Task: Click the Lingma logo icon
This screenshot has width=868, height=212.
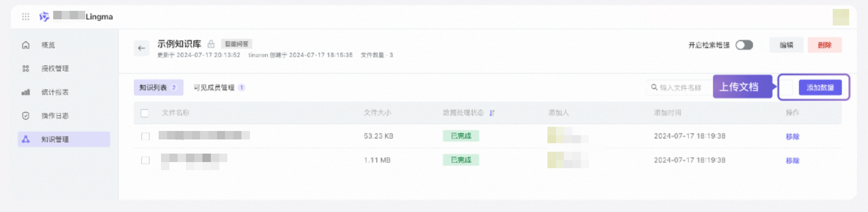Action: pyautogui.click(x=44, y=16)
